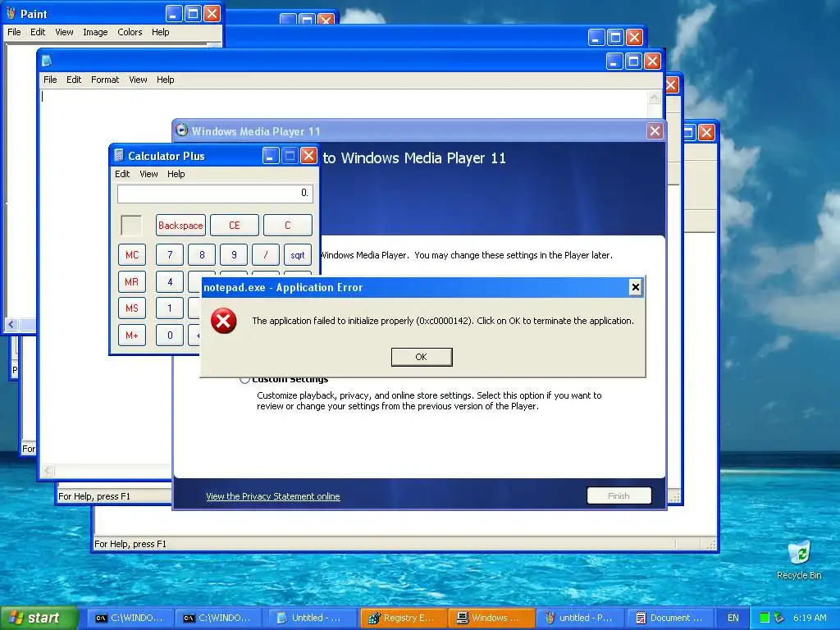This screenshot has width=840, height=630.
Task: Click the Finish button in Media Player setup
Action: point(619,496)
